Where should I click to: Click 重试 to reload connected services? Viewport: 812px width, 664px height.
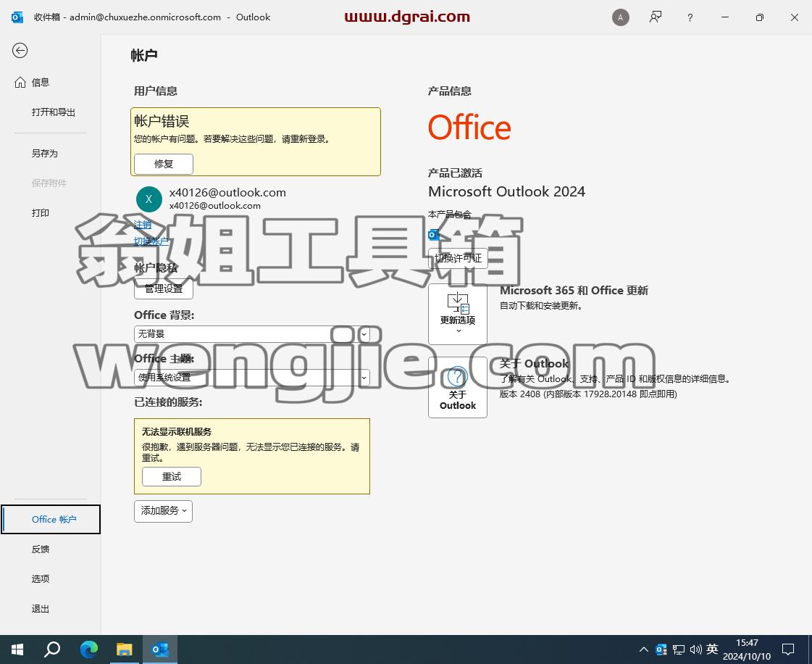click(x=172, y=476)
